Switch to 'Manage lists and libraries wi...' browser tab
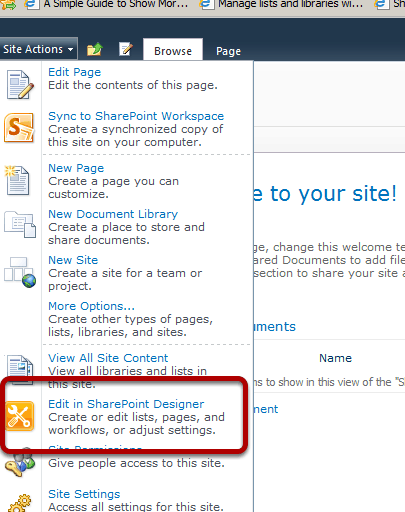405x512 pixels. tap(281, 4)
